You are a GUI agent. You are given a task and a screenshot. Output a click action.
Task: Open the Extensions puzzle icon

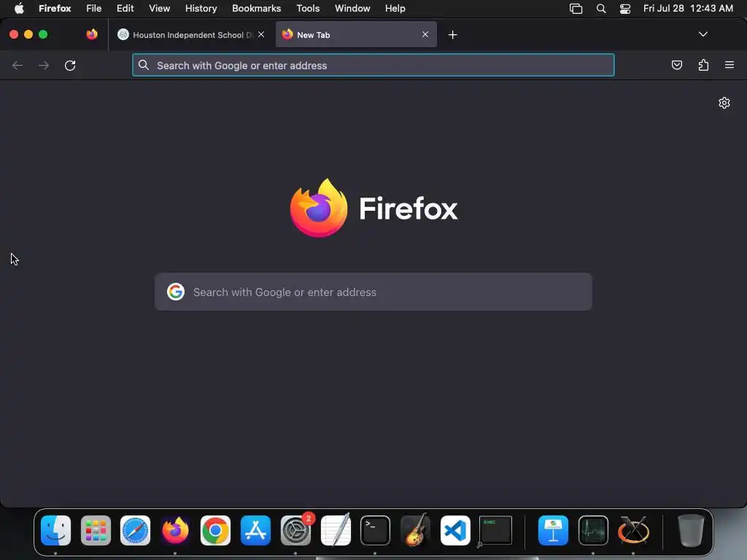click(703, 65)
